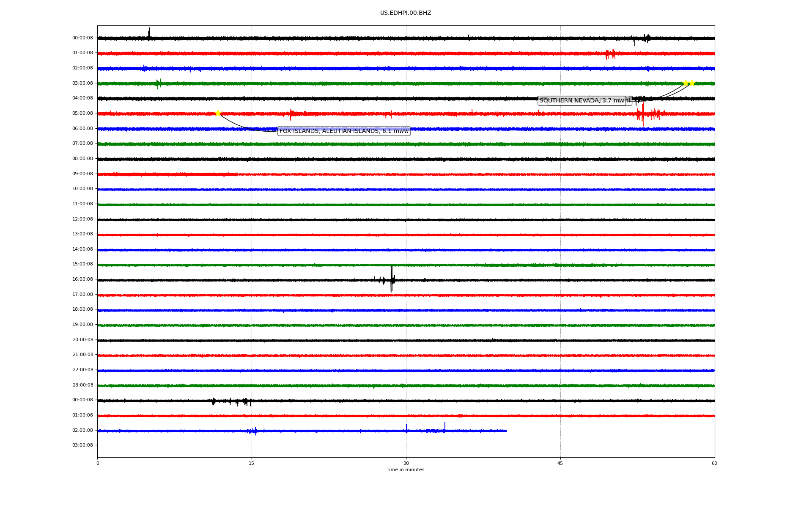Click the black spike near the start of the top trace
The height and width of the screenshot is (508, 812).
[149, 34]
